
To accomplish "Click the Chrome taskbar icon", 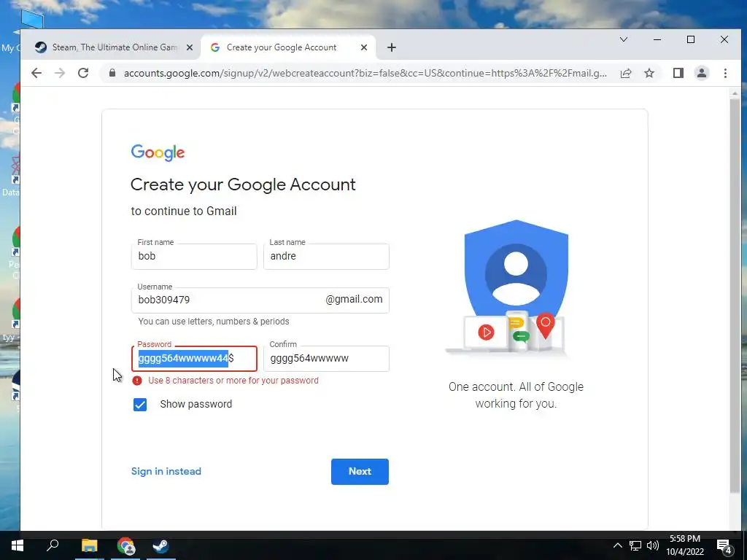I will pos(125,545).
